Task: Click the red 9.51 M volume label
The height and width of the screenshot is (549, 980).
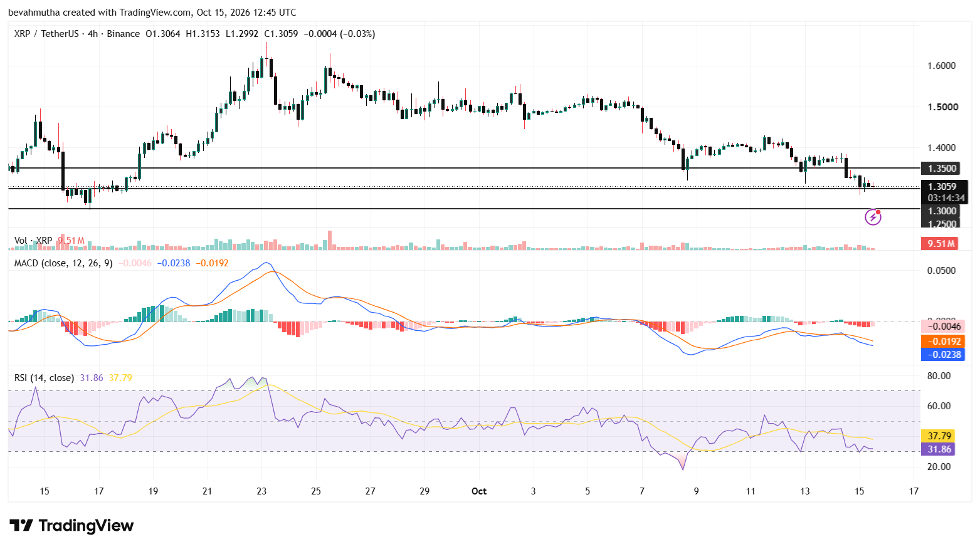Action: (940, 243)
